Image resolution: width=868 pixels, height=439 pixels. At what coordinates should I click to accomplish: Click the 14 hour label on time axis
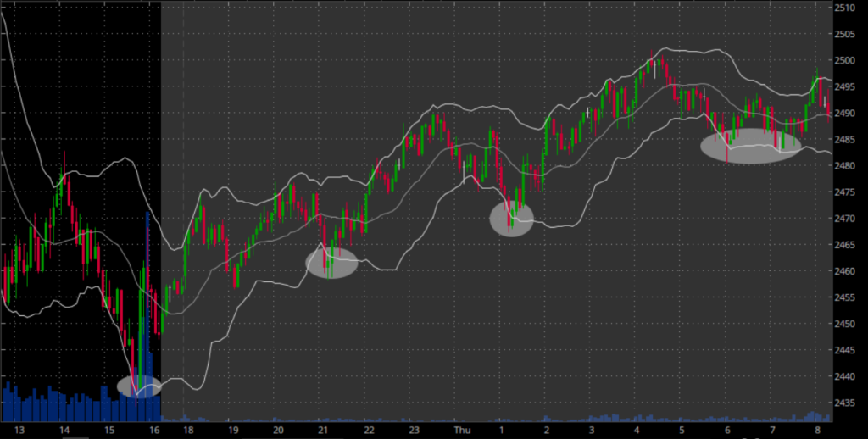coord(64,431)
